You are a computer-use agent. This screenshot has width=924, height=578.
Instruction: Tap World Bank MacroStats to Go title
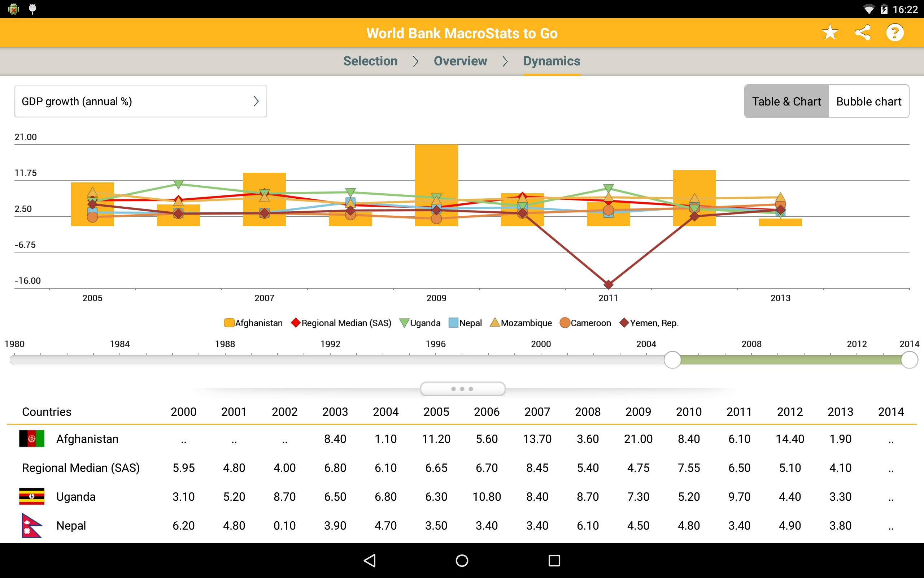pos(462,33)
